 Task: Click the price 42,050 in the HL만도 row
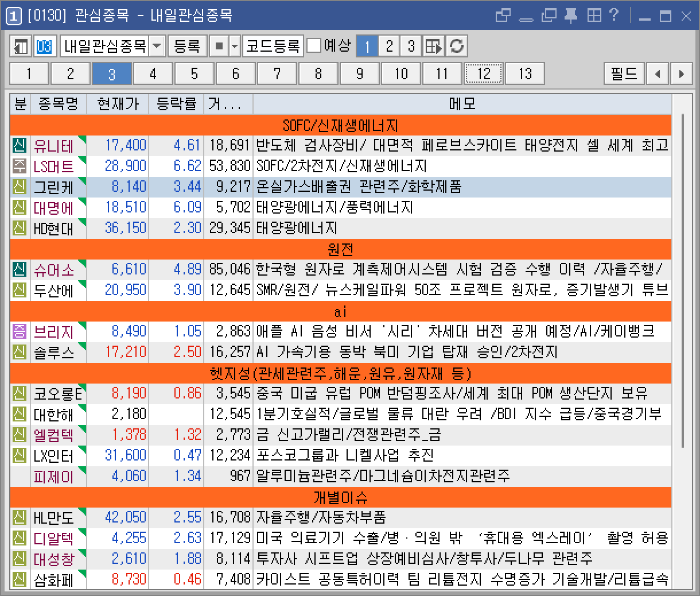(x=125, y=517)
